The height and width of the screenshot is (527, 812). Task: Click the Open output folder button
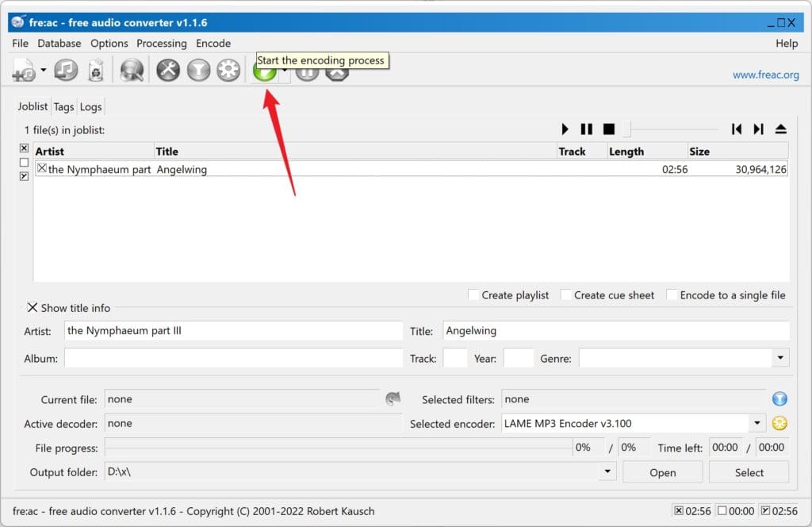[x=662, y=472]
